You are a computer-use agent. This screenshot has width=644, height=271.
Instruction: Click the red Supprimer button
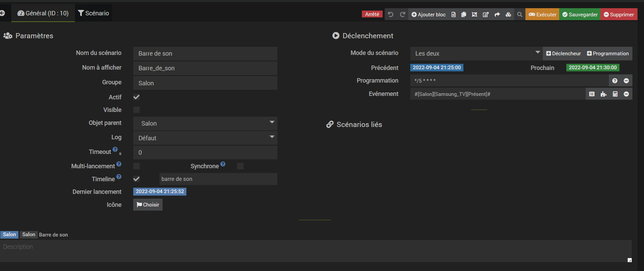click(x=619, y=14)
